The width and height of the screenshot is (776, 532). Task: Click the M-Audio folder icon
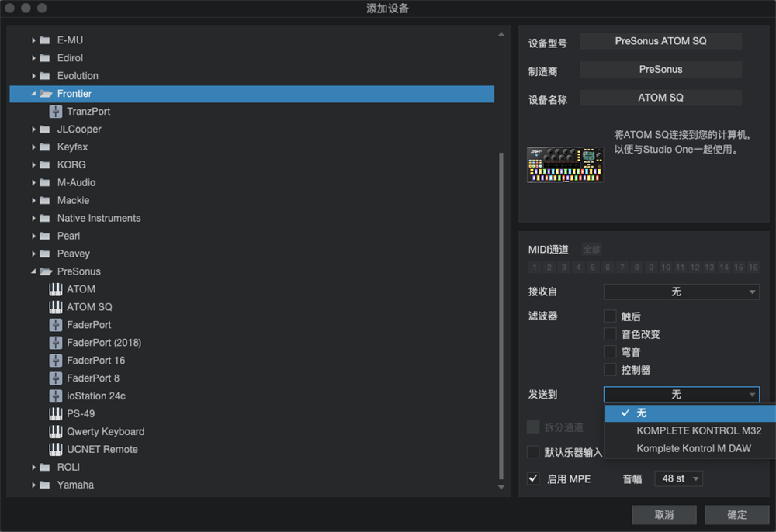(44, 182)
